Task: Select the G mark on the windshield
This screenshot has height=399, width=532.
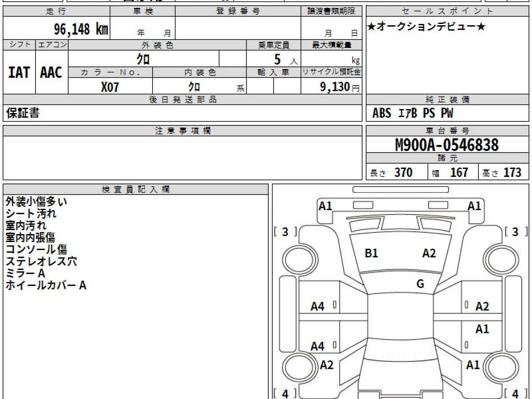Action: [x=420, y=284]
